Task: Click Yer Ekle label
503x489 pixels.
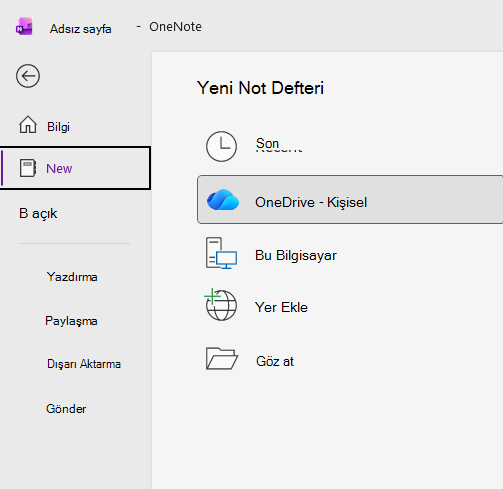Action: coord(281,307)
